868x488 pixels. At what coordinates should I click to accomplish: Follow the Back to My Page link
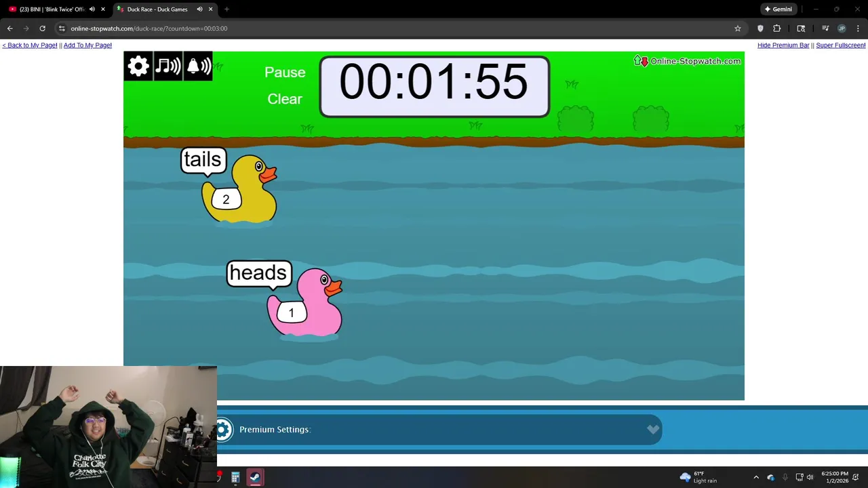coord(30,45)
